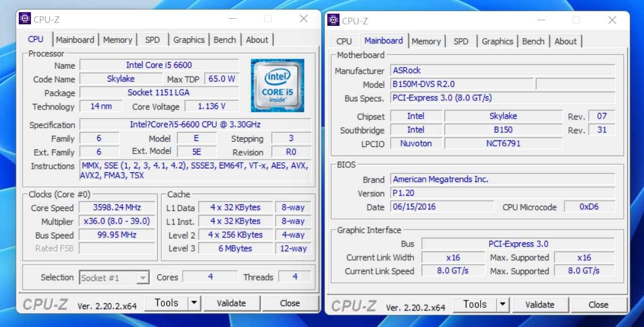Click Southbridge Rev. value 31

601,129
